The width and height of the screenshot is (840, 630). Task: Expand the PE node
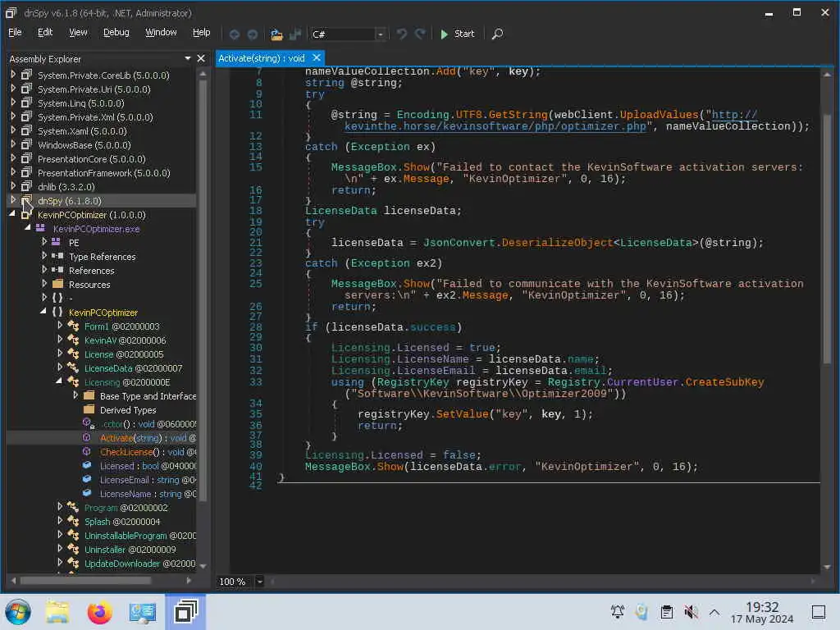[x=44, y=242]
